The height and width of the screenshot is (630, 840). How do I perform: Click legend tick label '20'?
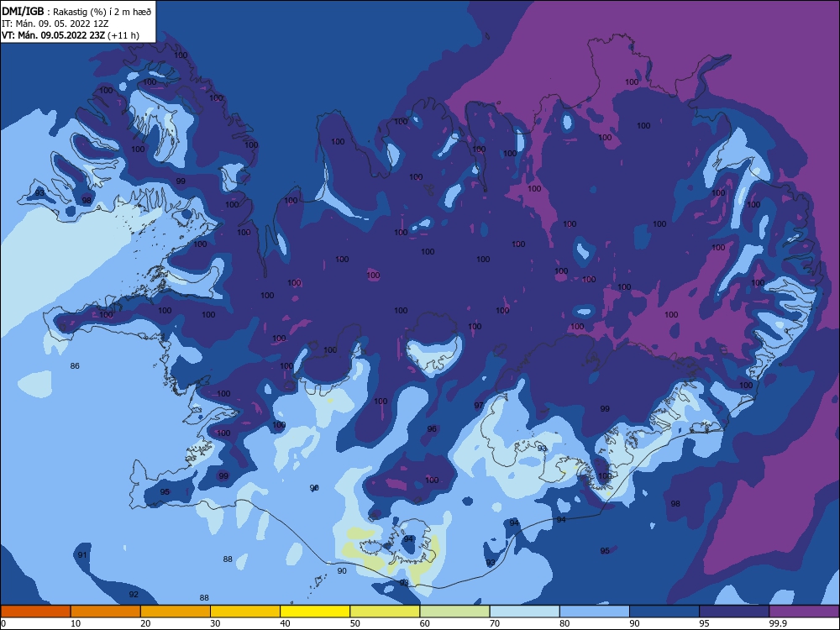coord(145,623)
